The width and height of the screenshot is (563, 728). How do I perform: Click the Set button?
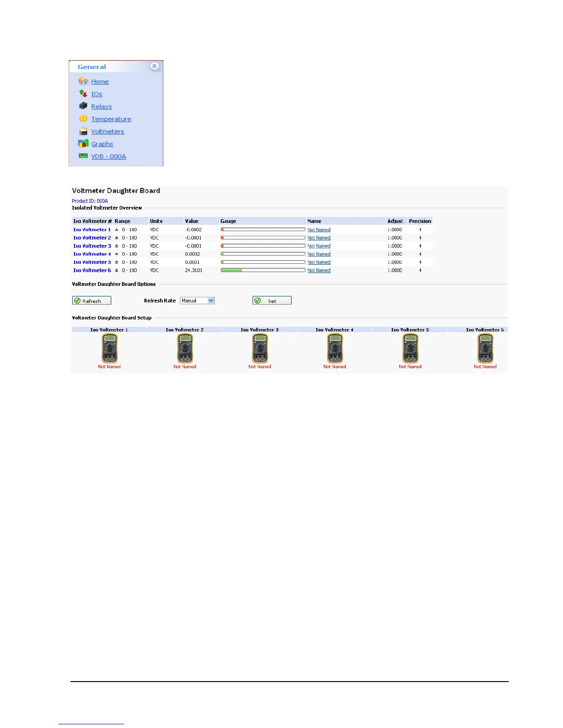(x=272, y=301)
